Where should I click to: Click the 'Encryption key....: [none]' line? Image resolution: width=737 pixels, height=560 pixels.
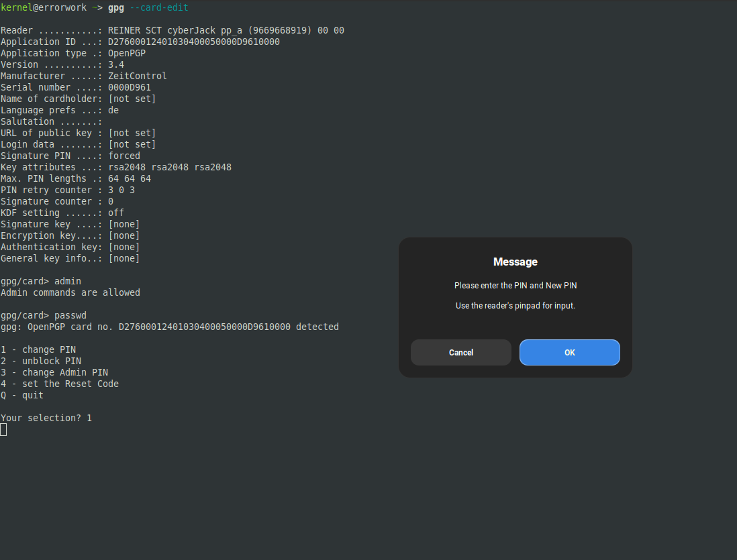tap(70, 236)
